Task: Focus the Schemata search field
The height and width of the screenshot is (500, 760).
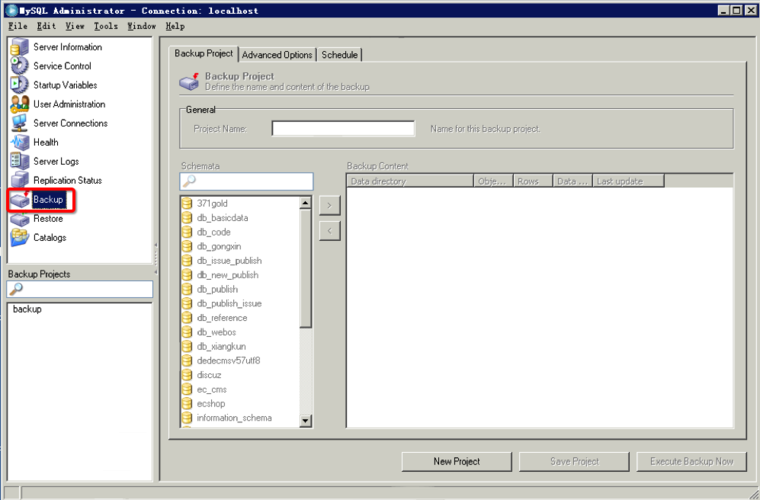Action: coord(246,181)
